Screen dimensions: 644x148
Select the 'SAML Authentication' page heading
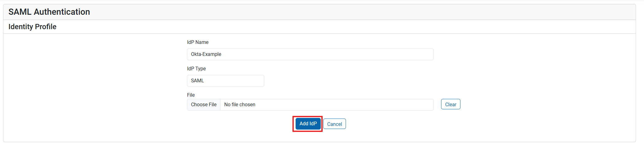pyautogui.click(x=49, y=12)
